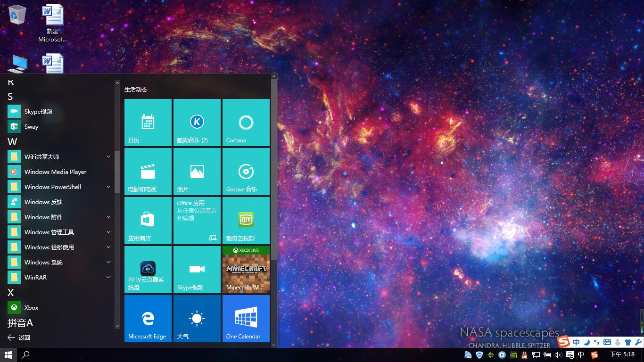Open the 电影和电视 tile
Viewport: 644px width, 362px height.
tap(148, 172)
